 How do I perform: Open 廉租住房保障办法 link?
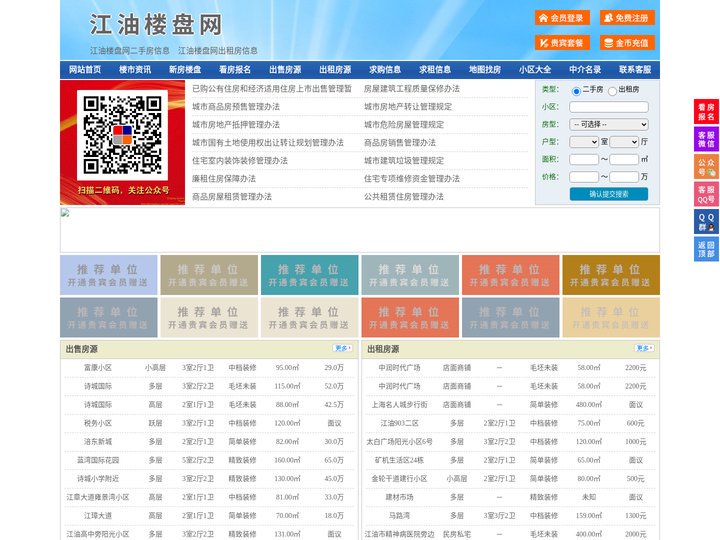click(x=224, y=179)
